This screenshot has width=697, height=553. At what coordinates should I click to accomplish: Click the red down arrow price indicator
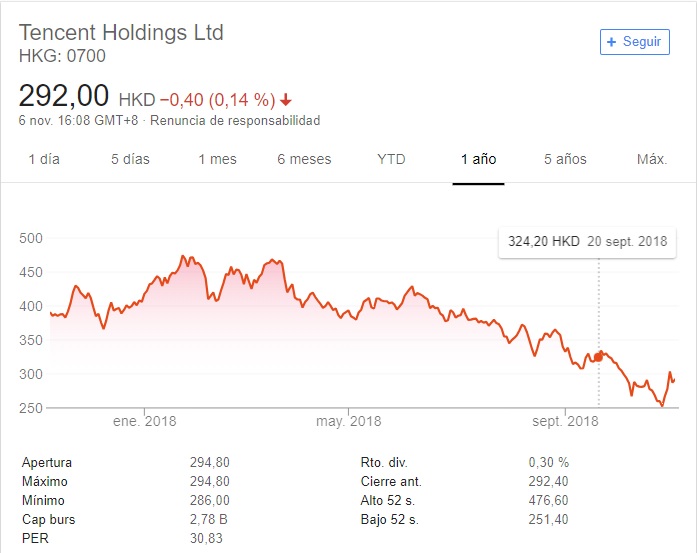coord(286,99)
